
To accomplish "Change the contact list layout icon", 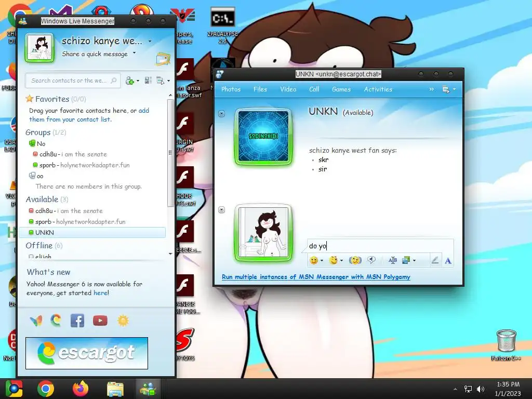I will [x=148, y=81].
